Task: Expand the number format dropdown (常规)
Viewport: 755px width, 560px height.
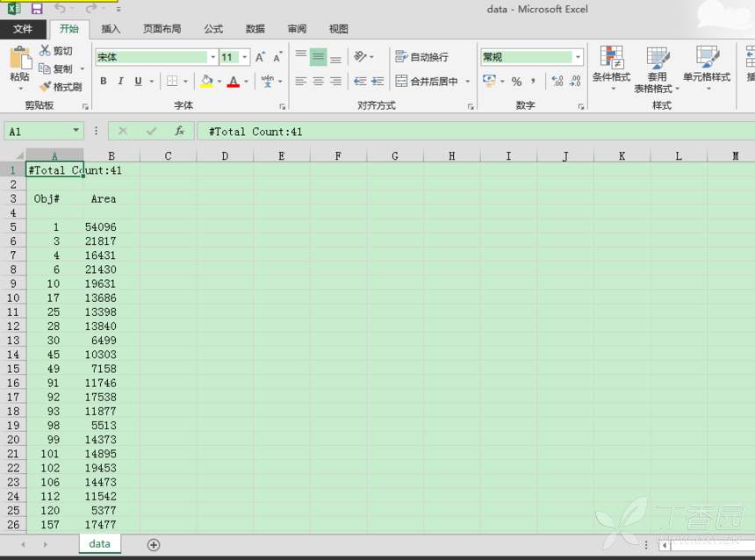Action: tap(578, 57)
